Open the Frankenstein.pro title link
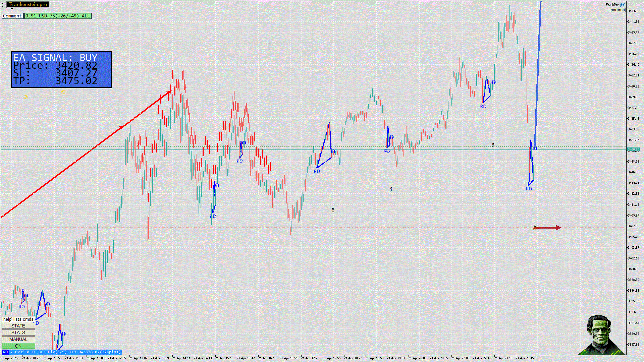This screenshot has width=644, height=362. (28, 4)
